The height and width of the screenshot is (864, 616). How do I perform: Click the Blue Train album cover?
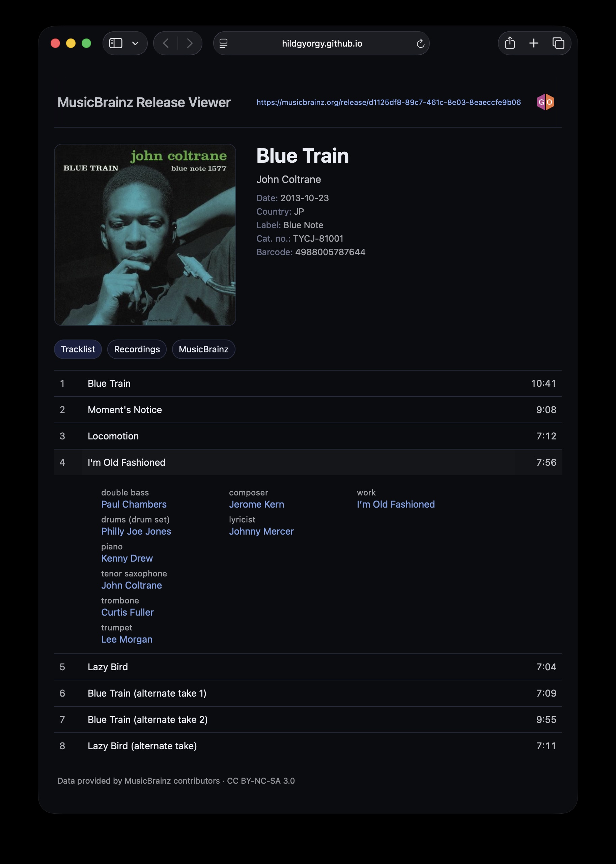click(145, 235)
